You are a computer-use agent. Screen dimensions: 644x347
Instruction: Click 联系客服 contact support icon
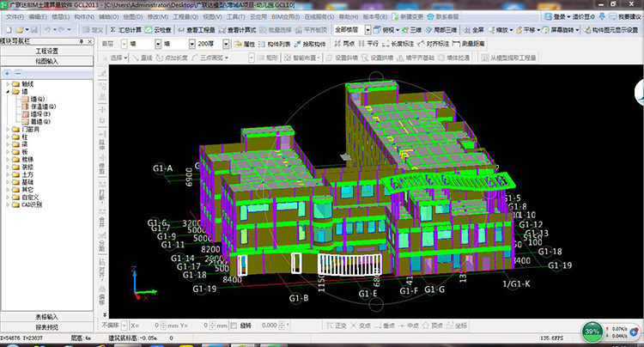tap(443, 17)
